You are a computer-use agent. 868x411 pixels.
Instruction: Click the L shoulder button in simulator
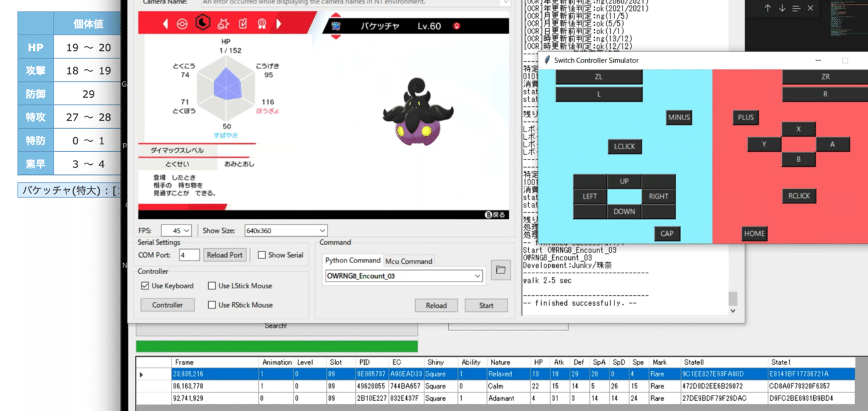pyautogui.click(x=599, y=94)
